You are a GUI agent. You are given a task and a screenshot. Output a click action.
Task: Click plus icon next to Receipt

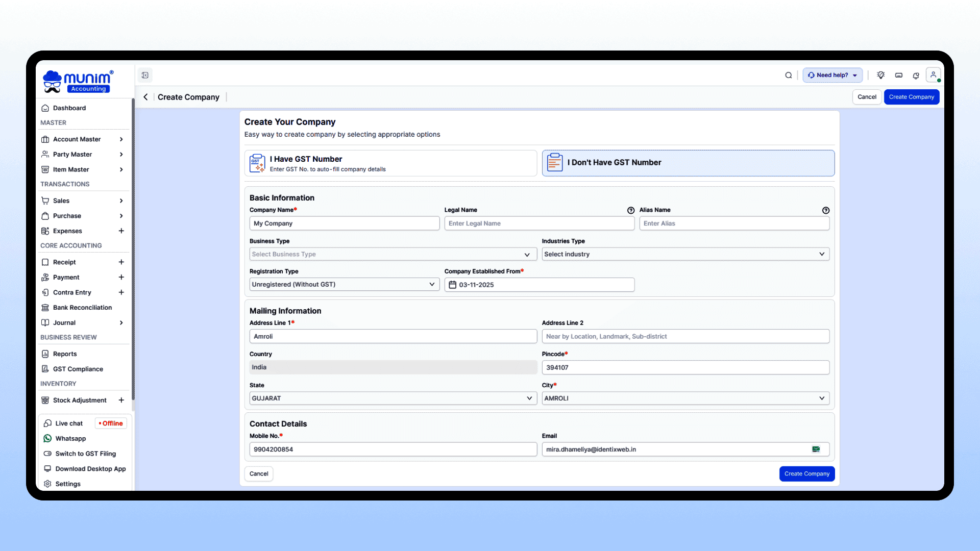(x=121, y=262)
